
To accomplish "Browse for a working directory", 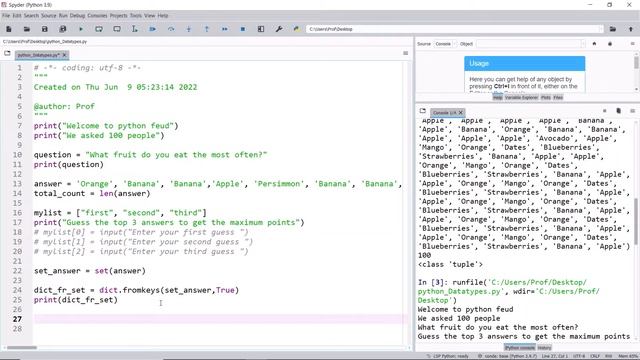I will [x=613, y=29].
